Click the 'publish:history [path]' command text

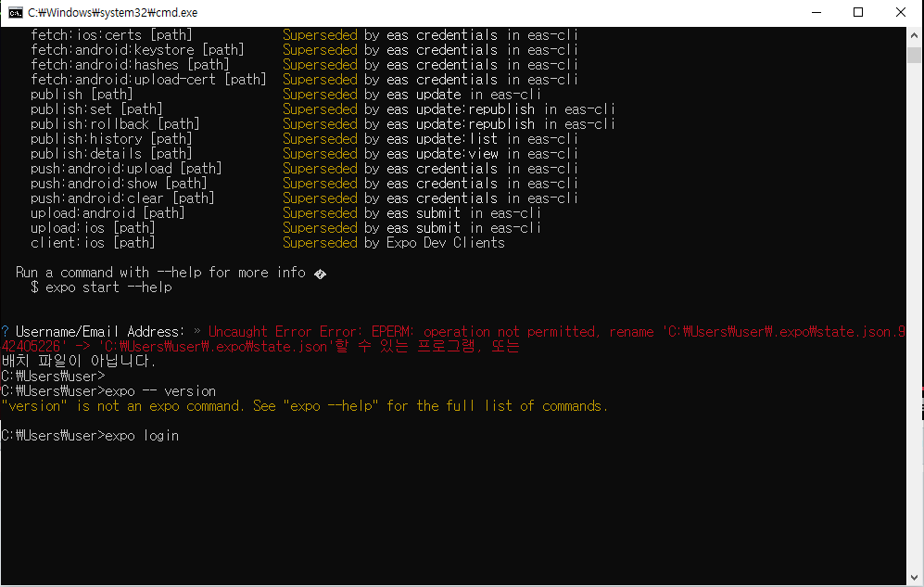click(111, 139)
